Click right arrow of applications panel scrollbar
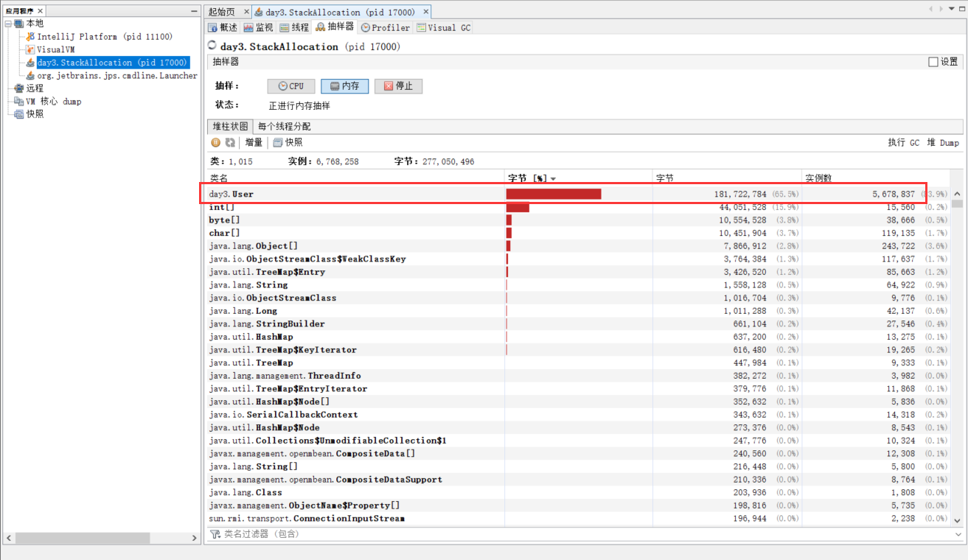The width and height of the screenshot is (968, 560). coord(193,538)
